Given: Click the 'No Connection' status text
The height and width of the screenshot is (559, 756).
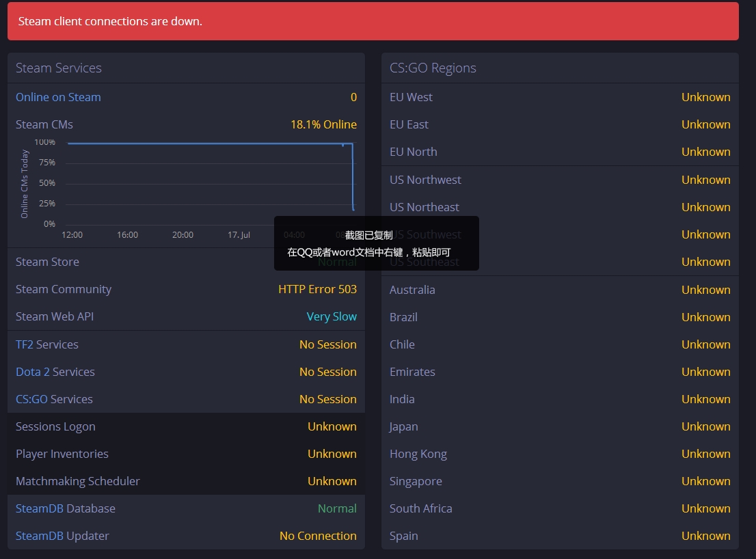Looking at the screenshot, I should pyautogui.click(x=319, y=536).
